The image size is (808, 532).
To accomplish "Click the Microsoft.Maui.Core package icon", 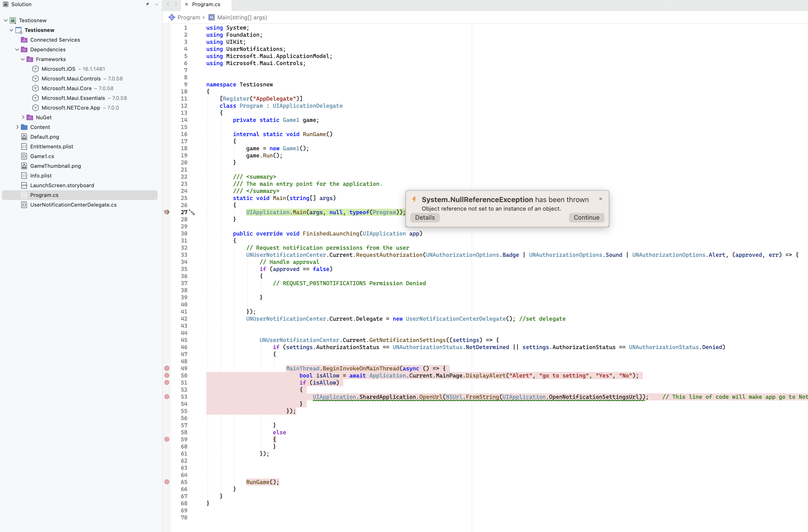I will point(35,88).
